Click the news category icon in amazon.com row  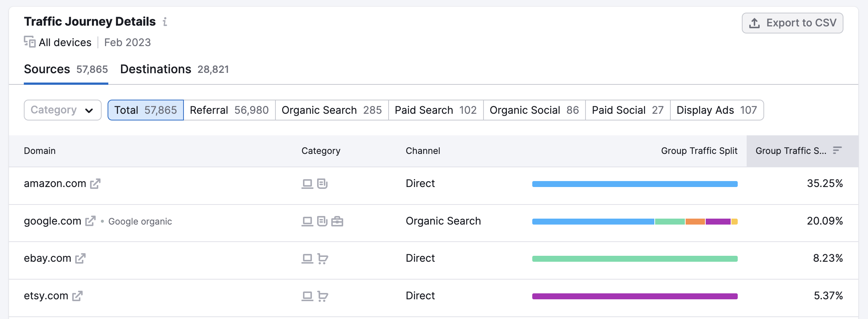(322, 184)
